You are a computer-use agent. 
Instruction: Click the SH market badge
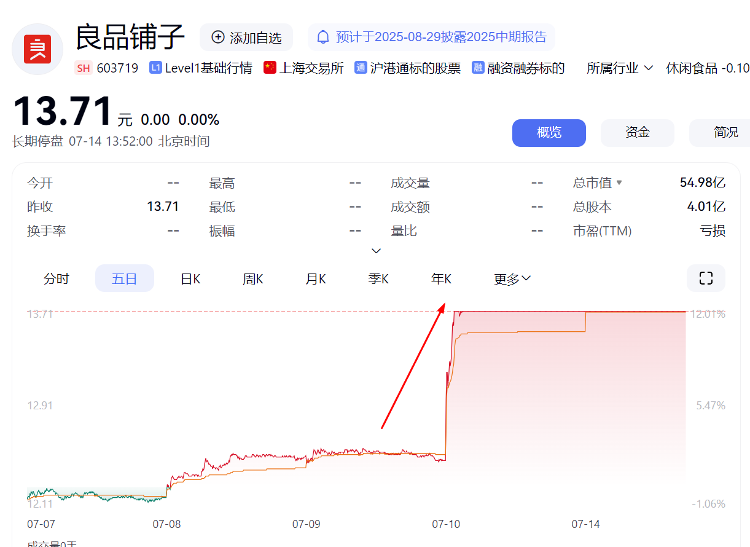[x=84, y=68]
